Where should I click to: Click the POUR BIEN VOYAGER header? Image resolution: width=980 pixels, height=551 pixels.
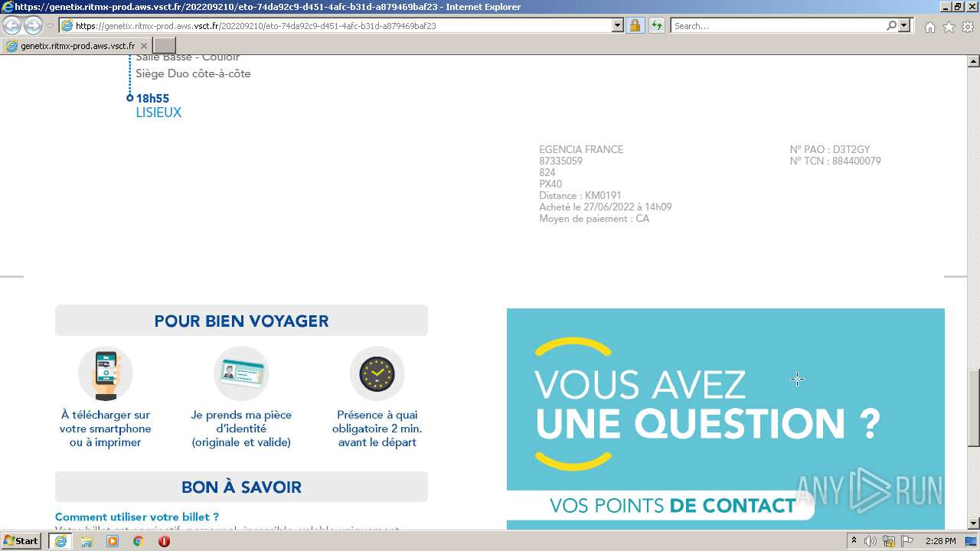241,321
